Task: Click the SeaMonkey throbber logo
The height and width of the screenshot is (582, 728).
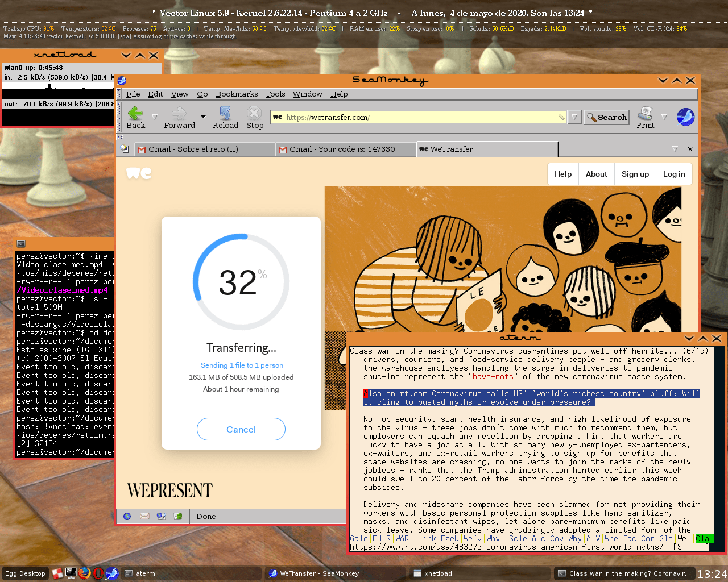Action: click(686, 117)
